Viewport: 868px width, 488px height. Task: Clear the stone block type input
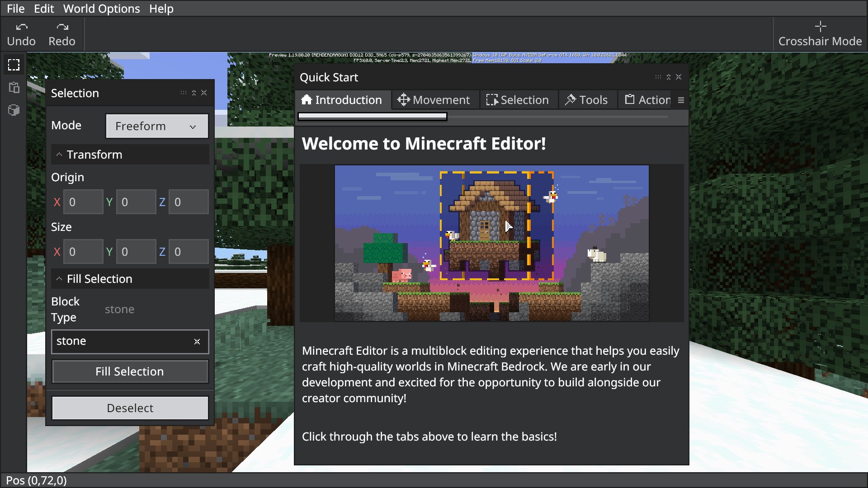point(196,341)
